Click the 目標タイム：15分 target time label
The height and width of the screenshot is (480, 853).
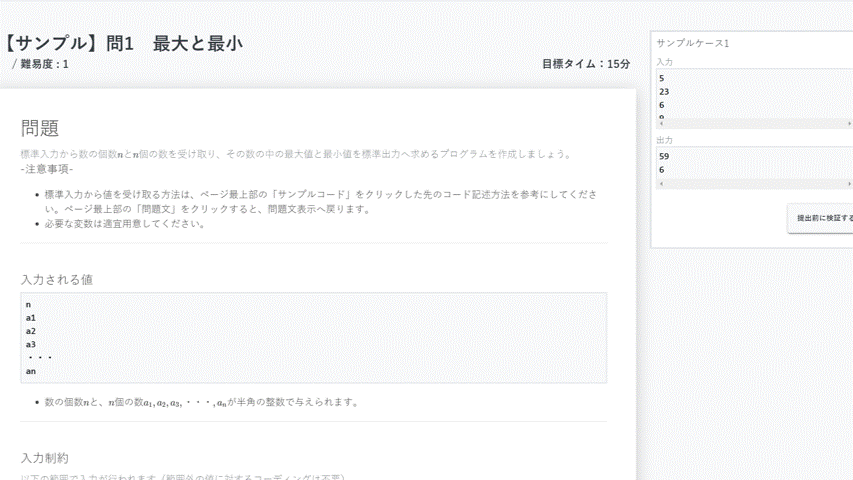tap(586, 64)
